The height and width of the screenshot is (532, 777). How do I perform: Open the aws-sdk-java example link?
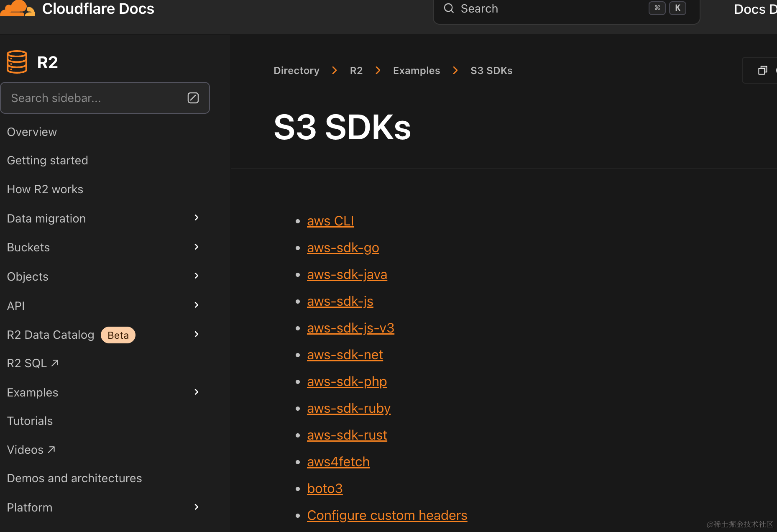coord(347,274)
